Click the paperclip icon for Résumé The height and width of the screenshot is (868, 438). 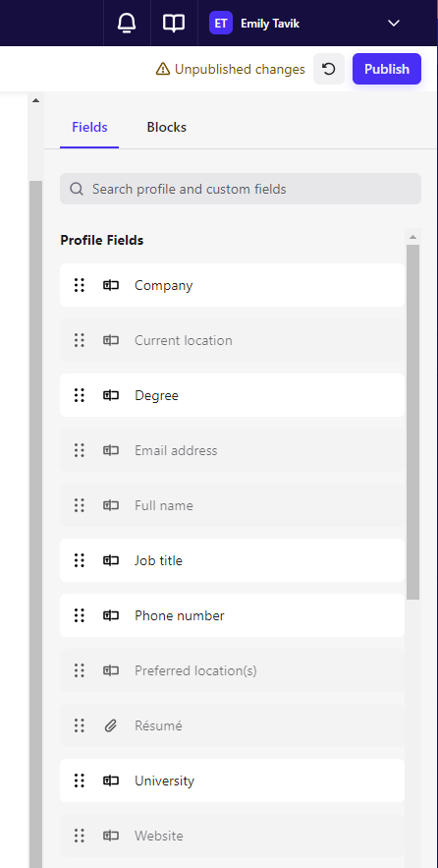[x=111, y=725]
